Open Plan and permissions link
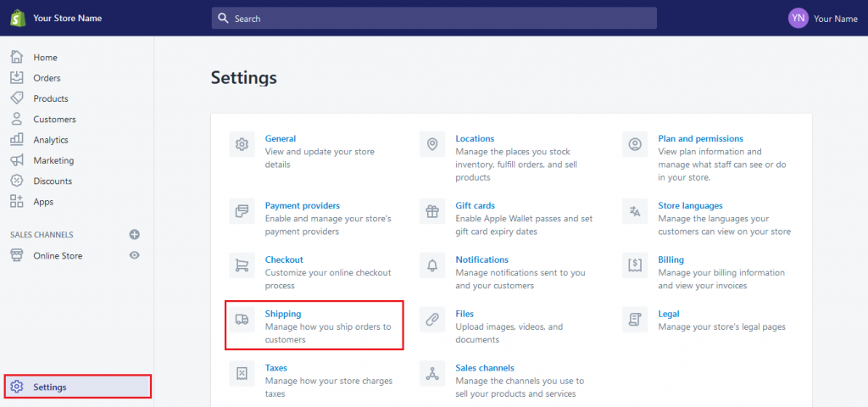Viewport: 868px width, 407px height. point(701,138)
